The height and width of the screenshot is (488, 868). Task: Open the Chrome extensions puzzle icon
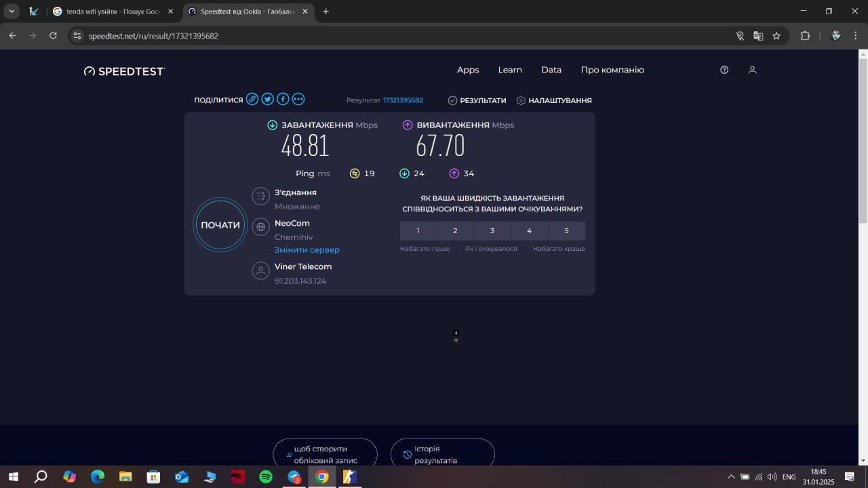(806, 36)
